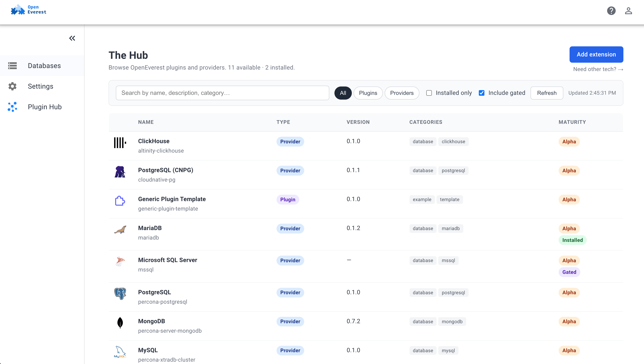644x364 pixels.
Task: Click the mssql category tag
Action: 448,261
